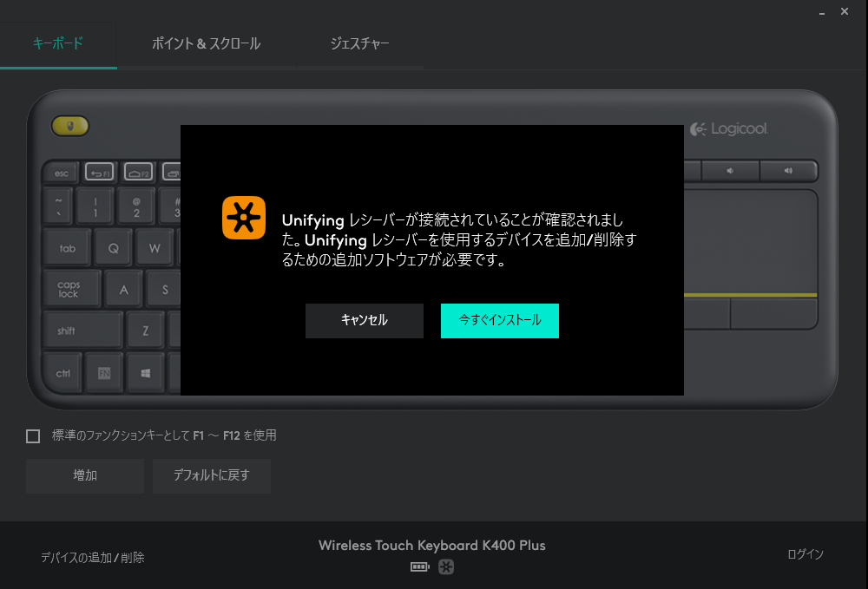Close the Logicool Options window

click(845, 11)
